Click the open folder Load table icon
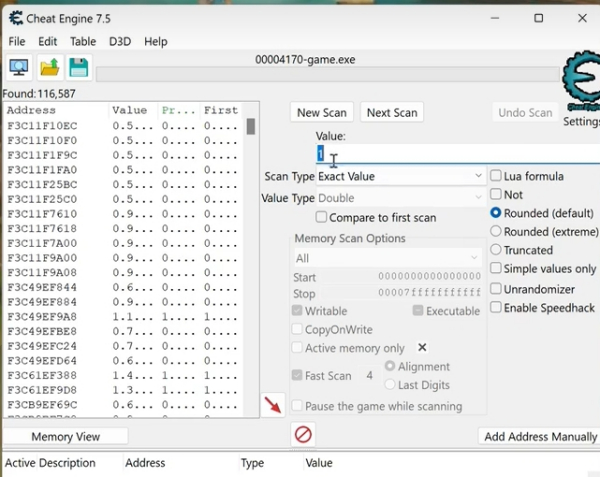This screenshot has width=600, height=477. (x=49, y=68)
